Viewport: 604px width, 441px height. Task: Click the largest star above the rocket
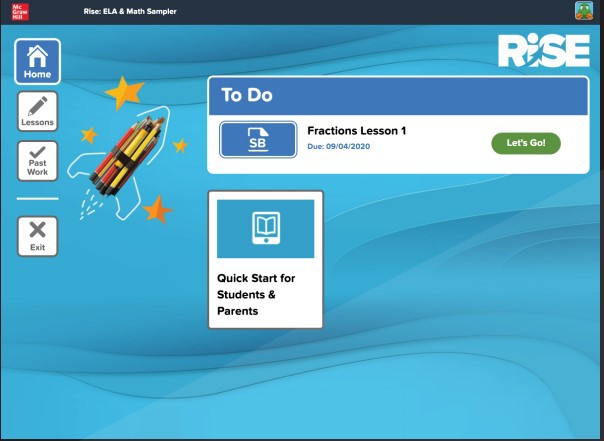point(125,94)
